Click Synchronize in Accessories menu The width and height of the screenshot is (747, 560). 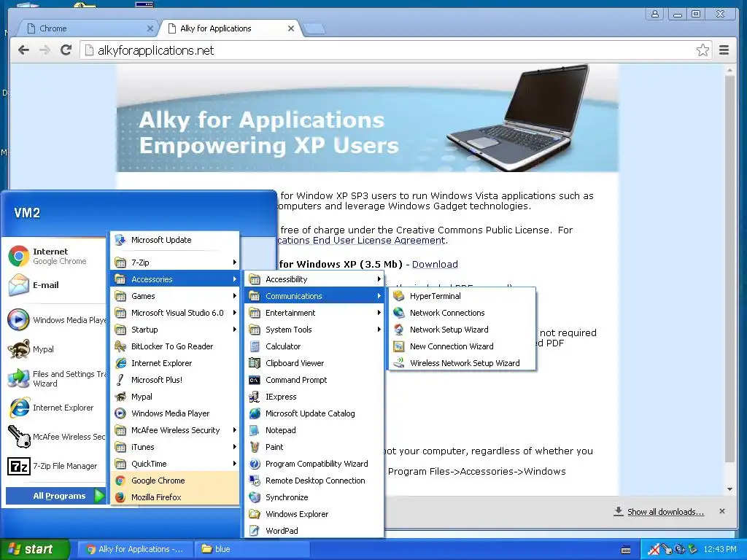coord(314,497)
